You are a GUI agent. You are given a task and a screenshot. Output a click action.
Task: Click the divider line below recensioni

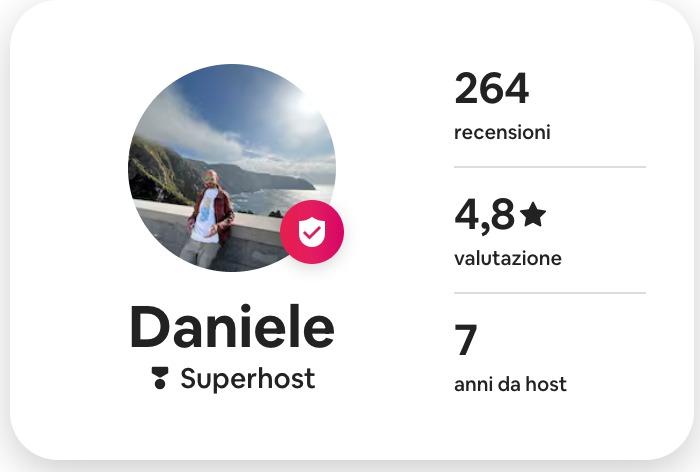click(550, 167)
